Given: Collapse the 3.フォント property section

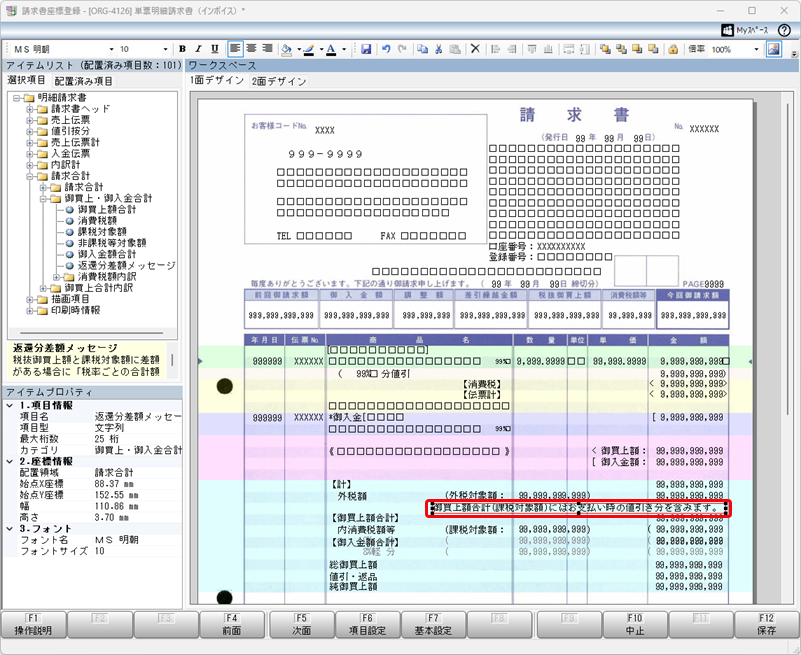Looking at the screenshot, I should pyautogui.click(x=10, y=529).
